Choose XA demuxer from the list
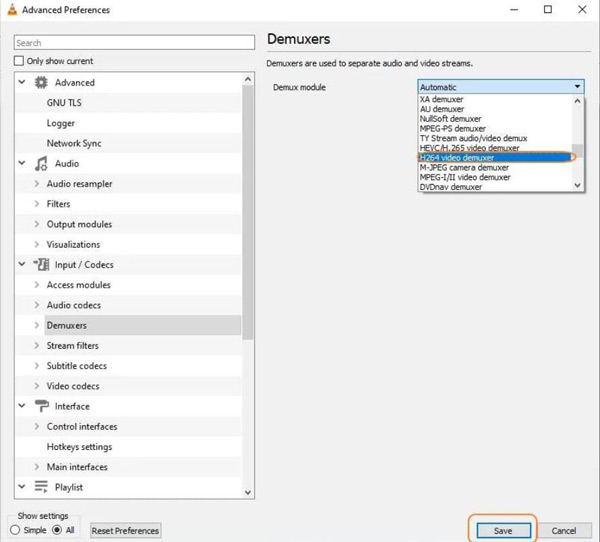This screenshot has height=542, width=600. 495,100
